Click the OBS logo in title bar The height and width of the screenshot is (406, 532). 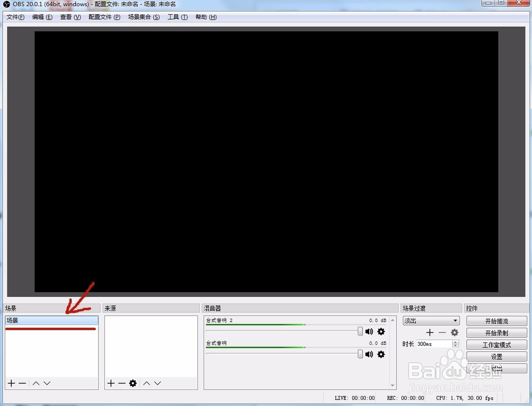(6, 4)
